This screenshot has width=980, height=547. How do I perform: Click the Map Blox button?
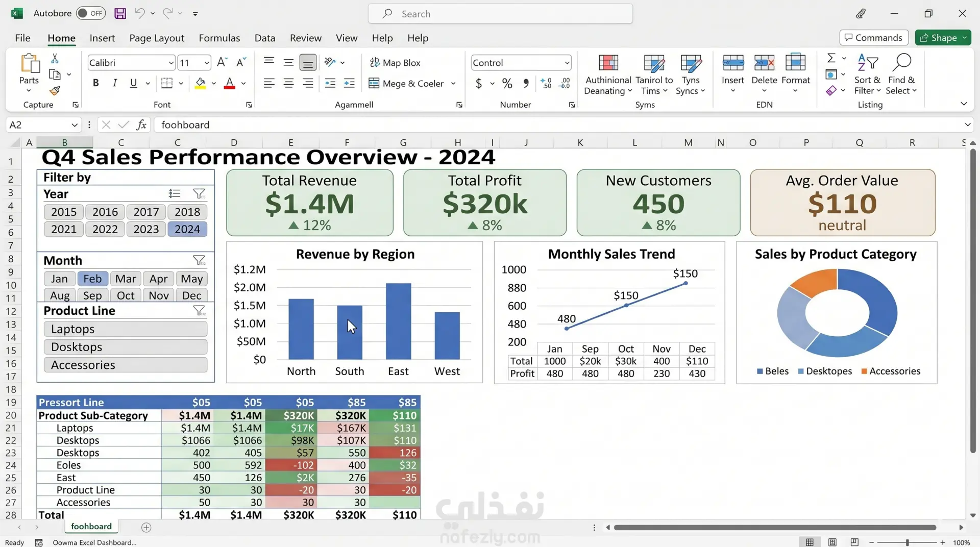click(x=395, y=63)
